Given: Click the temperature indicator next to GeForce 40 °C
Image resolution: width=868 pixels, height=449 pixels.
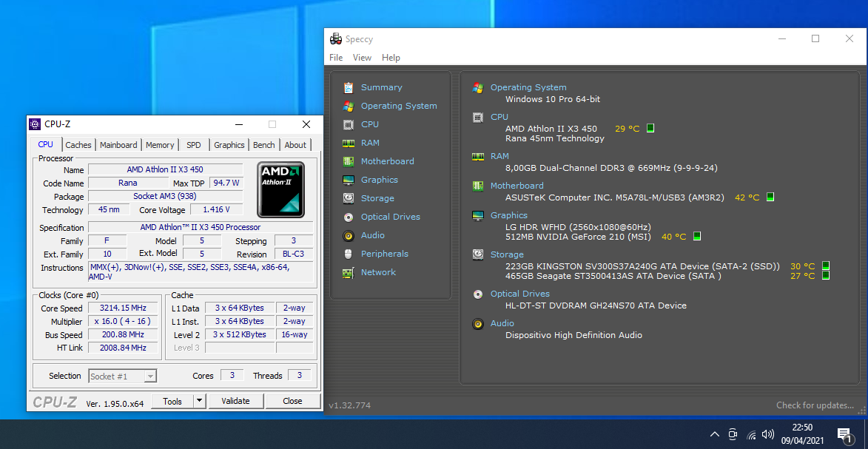Looking at the screenshot, I should [697, 237].
